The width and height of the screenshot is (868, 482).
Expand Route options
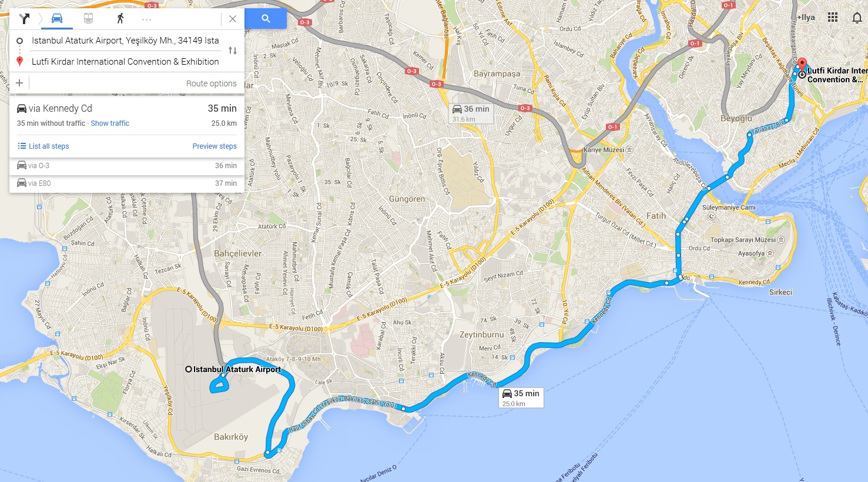(212, 83)
